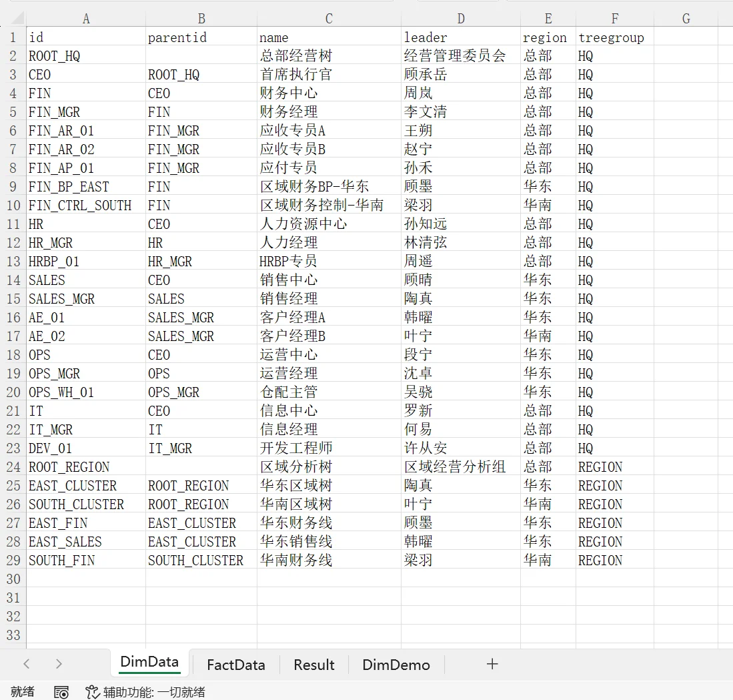Click the select-all corner triangle

[x=18, y=18]
